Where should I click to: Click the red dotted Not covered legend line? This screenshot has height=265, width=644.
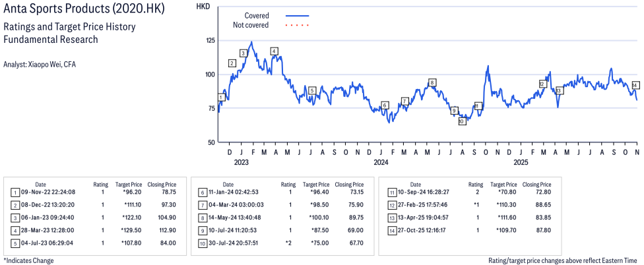pos(298,25)
